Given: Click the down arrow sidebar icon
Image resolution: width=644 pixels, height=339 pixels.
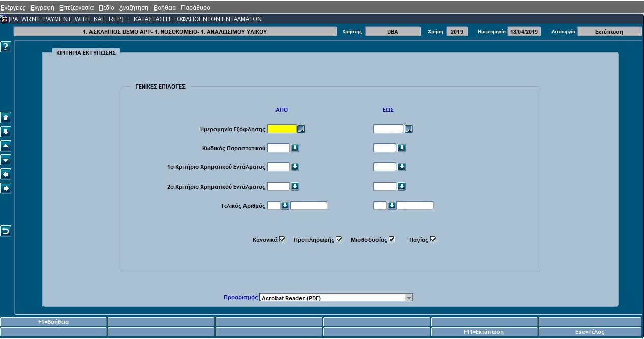Looking at the screenshot, I should point(6,132).
